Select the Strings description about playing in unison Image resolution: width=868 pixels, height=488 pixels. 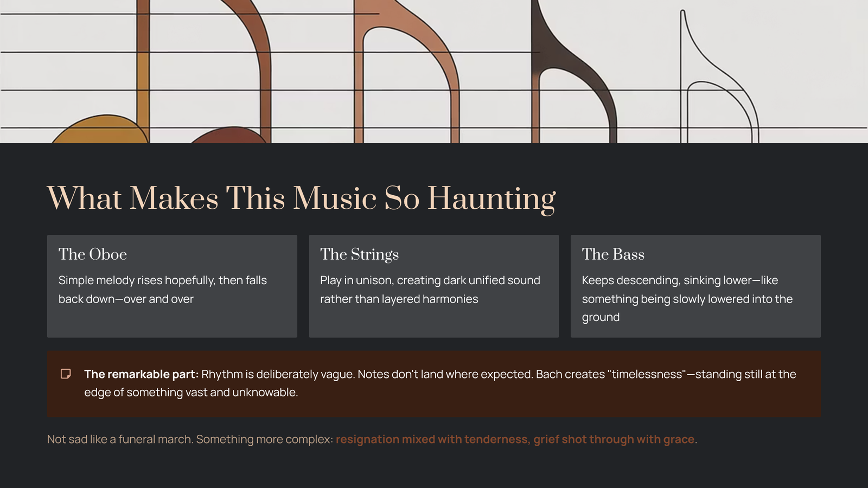pyautogui.click(x=430, y=290)
